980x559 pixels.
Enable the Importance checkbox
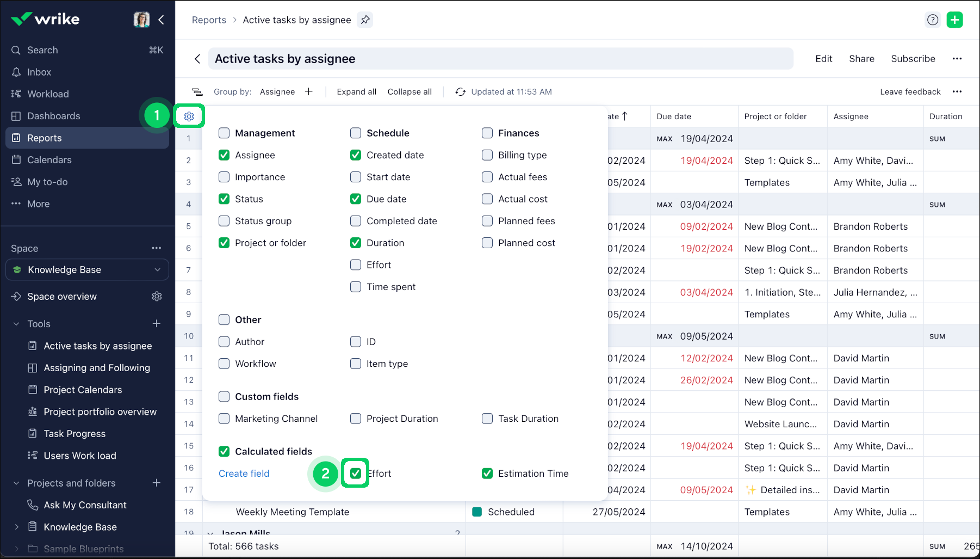224,177
